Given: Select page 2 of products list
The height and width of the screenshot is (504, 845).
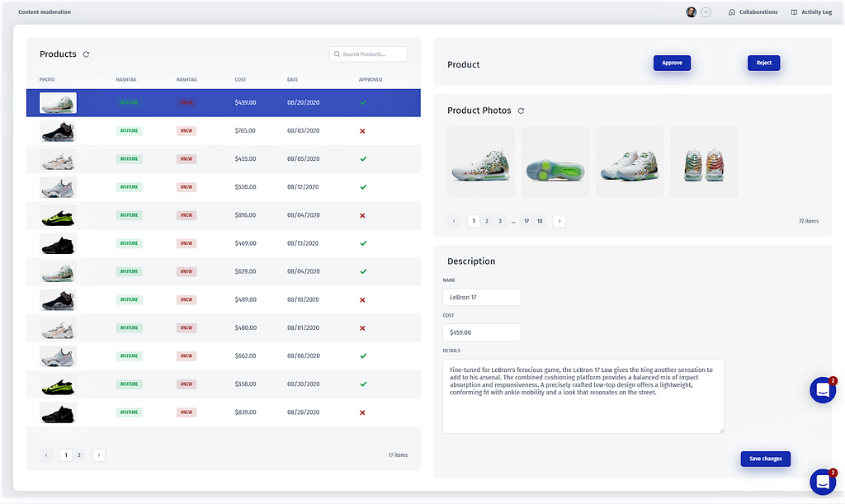Looking at the screenshot, I should (79, 455).
